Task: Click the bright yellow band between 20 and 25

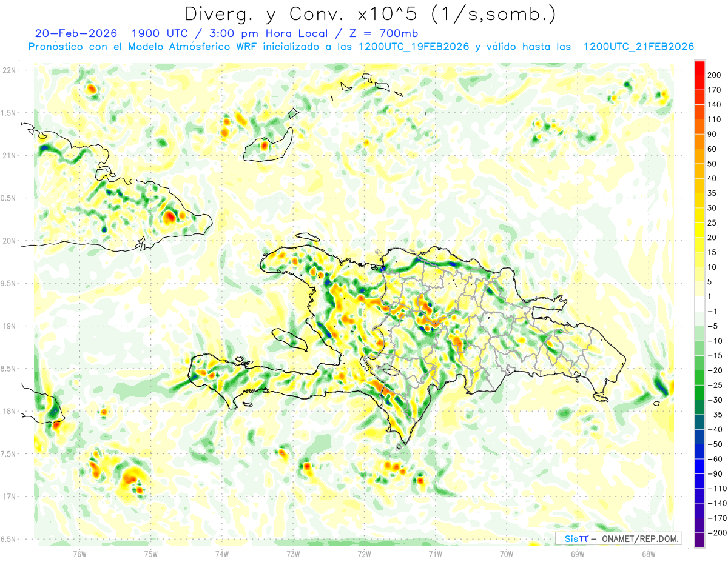Action: tap(699, 230)
